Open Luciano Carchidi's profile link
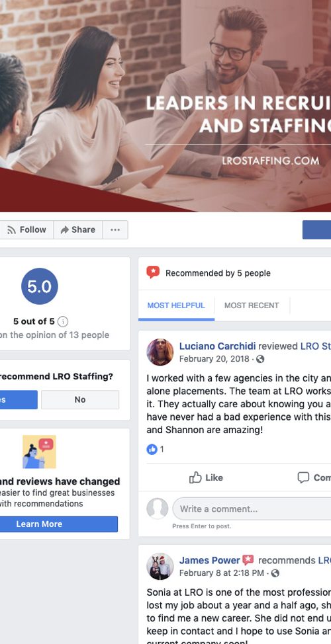 click(x=218, y=346)
